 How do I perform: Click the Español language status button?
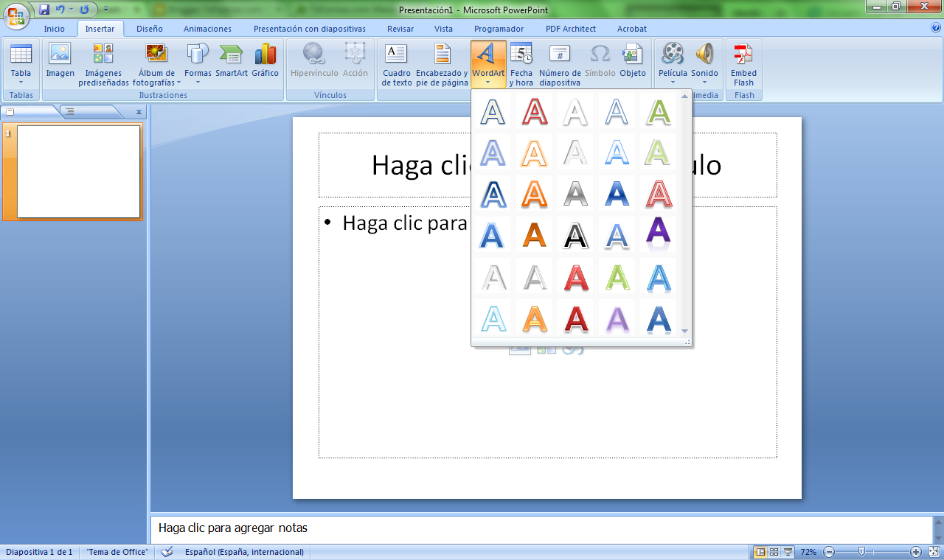coord(244,552)
